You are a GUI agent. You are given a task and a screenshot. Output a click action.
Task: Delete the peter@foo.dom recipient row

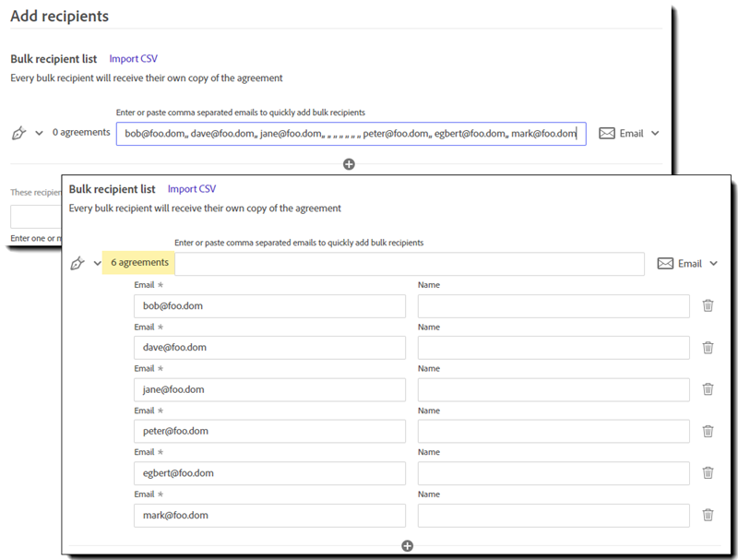pos(708,431)
